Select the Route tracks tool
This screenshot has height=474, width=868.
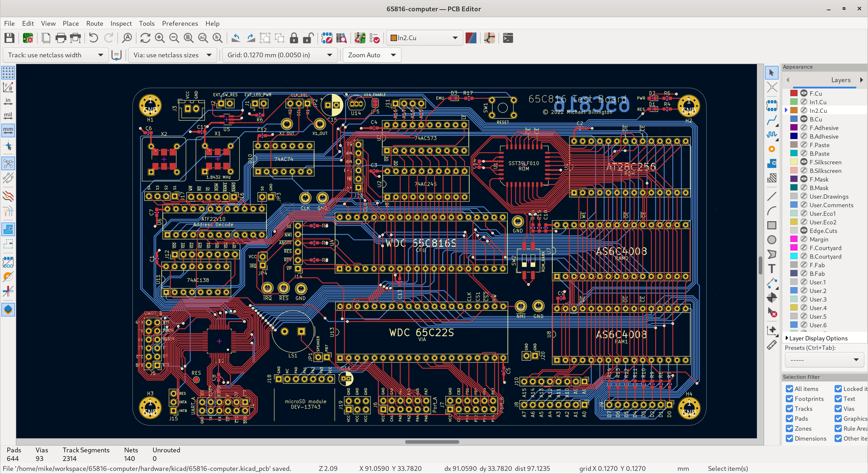pyautogui.click(x=772, y=120)
